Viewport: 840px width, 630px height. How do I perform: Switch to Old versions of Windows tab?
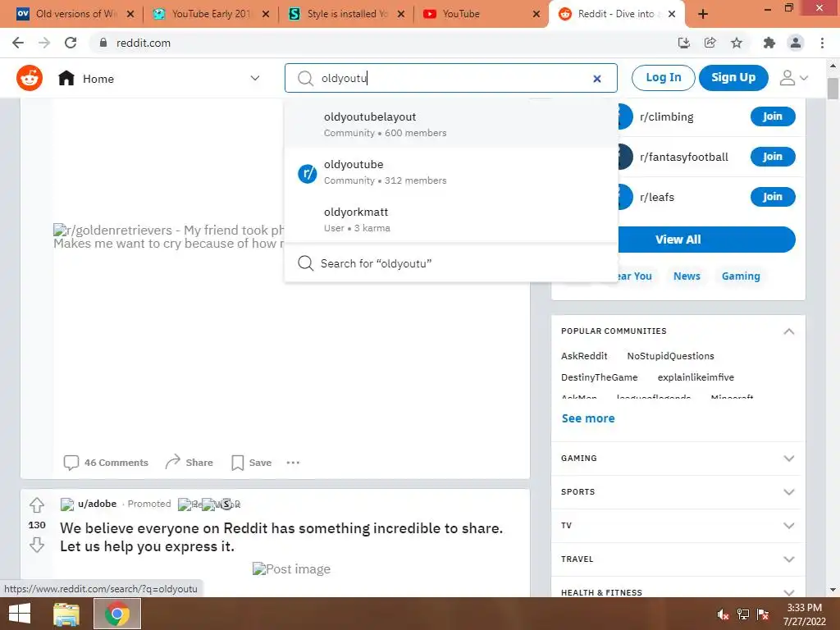pyautogui.click(x=75, y=15)
